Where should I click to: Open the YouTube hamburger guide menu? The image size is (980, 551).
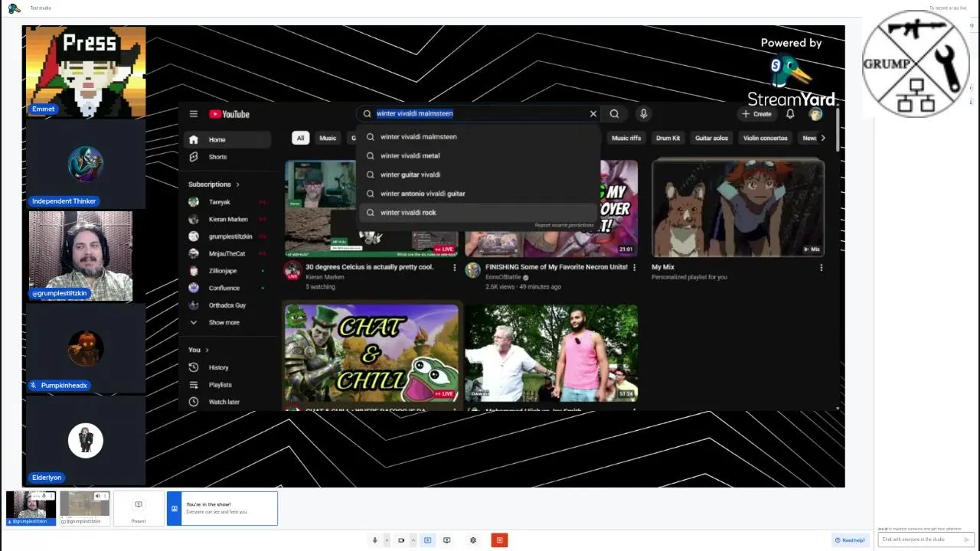tap(194, 114)
